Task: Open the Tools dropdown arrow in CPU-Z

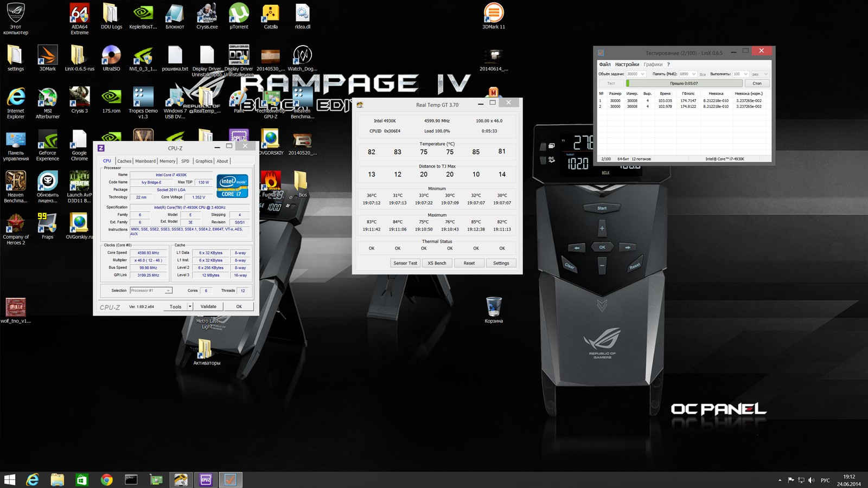Action: (x=190, y=307)
